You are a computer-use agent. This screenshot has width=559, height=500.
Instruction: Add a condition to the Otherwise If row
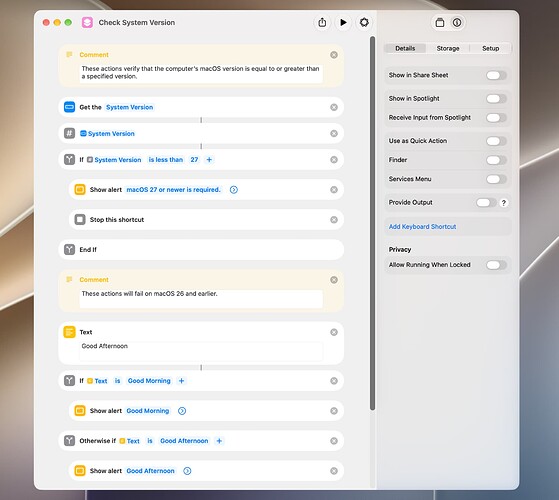coord(219,441)
